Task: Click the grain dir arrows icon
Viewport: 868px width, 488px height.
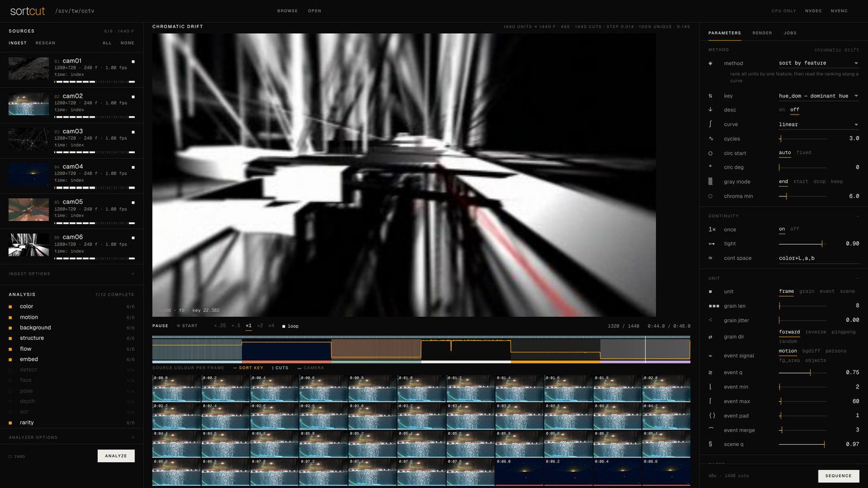Action: (710, 337)
